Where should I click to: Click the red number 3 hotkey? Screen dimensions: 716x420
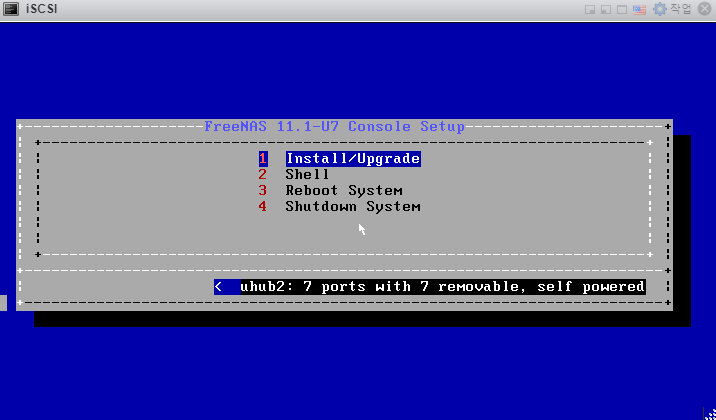[263, 190]
